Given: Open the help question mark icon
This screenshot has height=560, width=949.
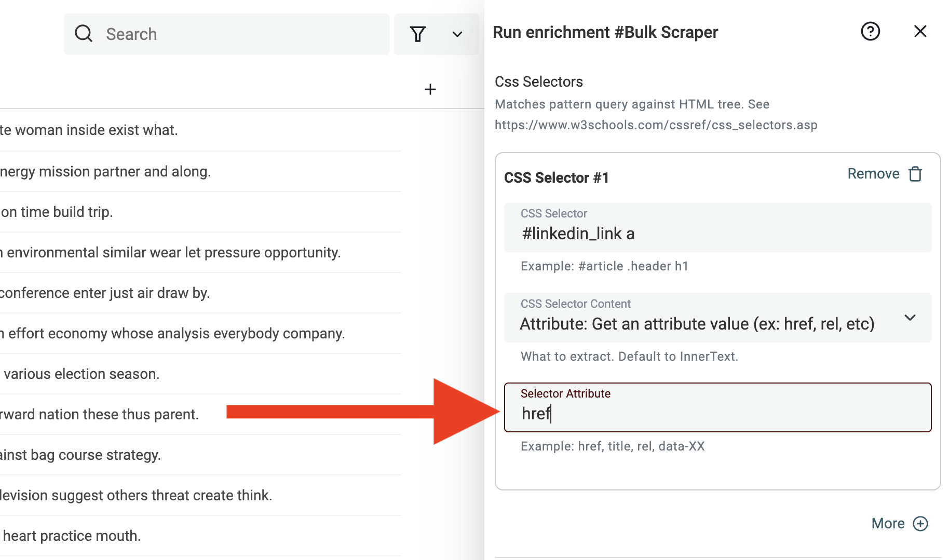Looking at the screenshot, I should pos(871,32).
